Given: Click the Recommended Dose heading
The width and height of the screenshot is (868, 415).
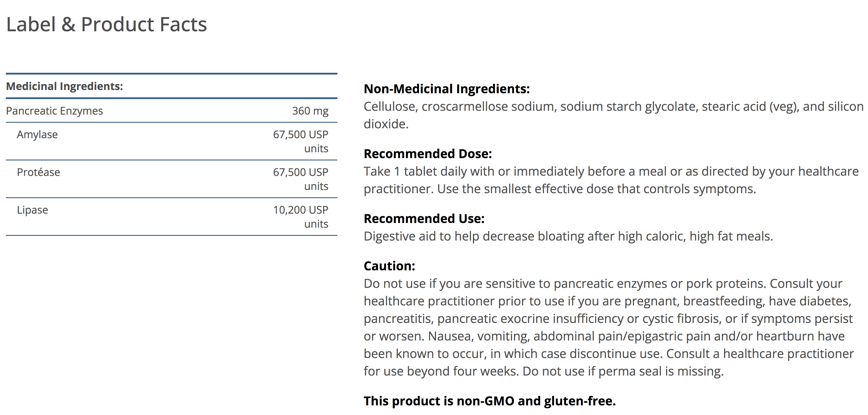Looking at the screenshot, I should click(428, 154).
